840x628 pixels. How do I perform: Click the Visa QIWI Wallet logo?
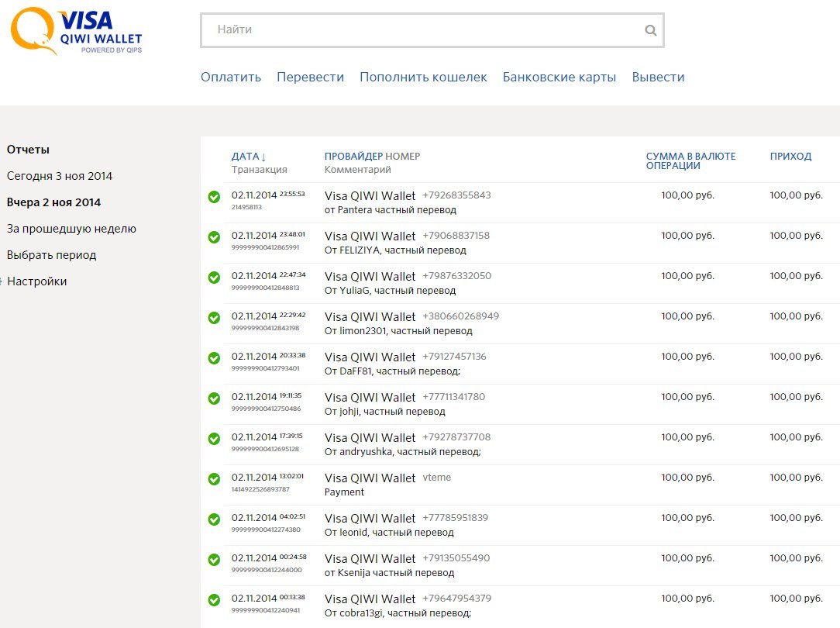tap(76, 32)
